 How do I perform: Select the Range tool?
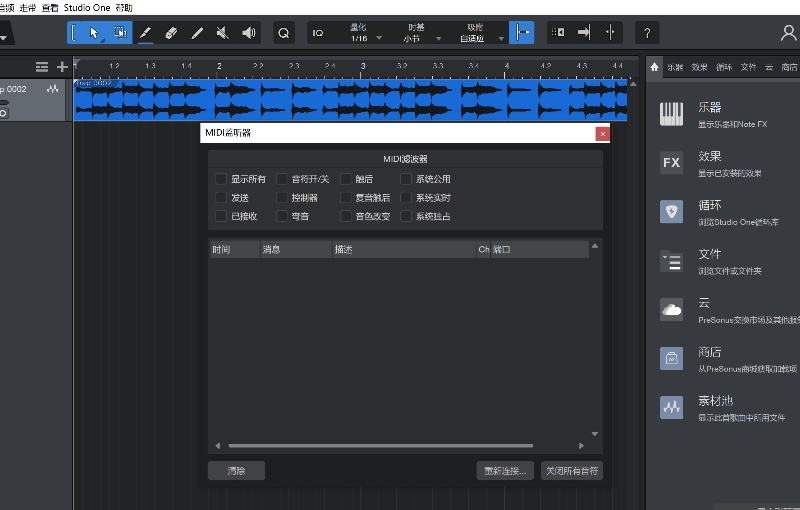[x=119, y=33]
